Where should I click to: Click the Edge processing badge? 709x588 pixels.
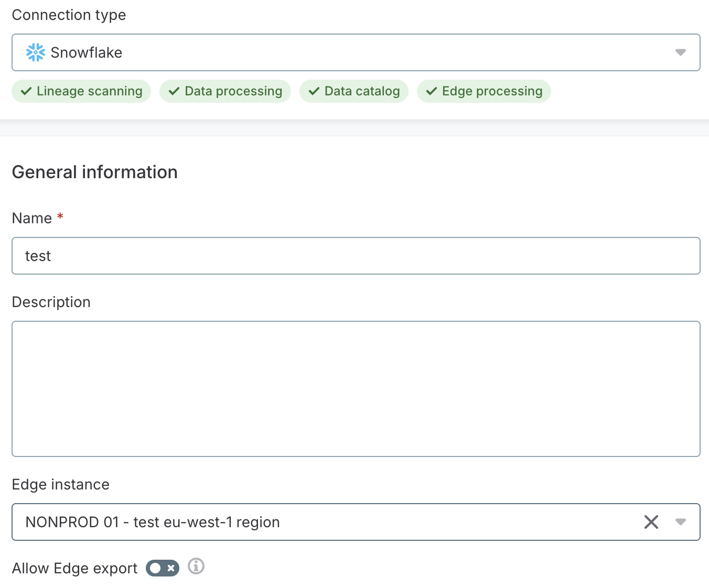(x=484, y=91)
